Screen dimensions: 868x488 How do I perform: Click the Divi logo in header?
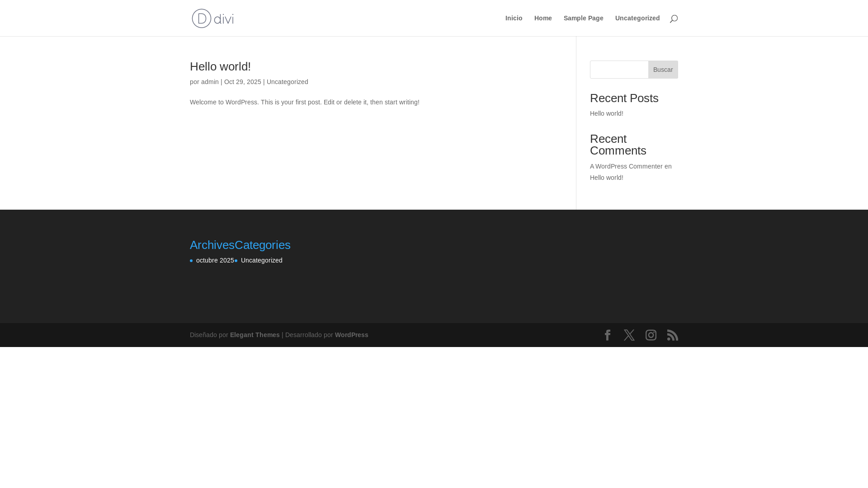click(x=212, y=18)
